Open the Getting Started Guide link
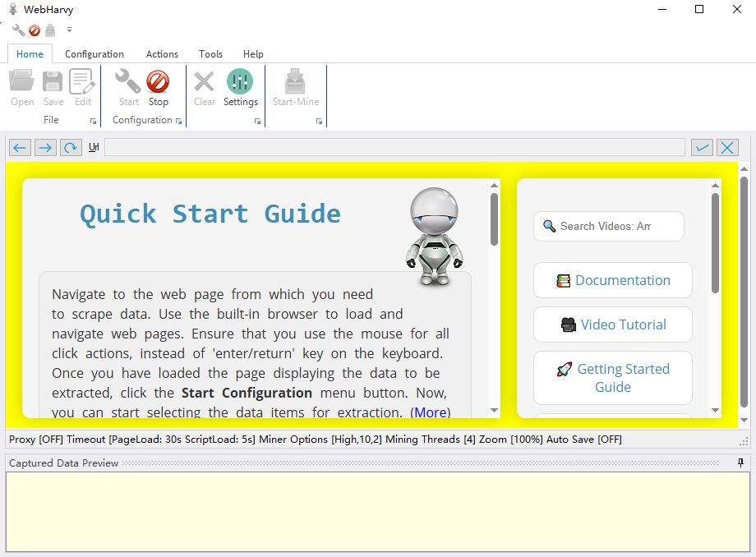Viewport: 756px width, 557px height. 613,378
